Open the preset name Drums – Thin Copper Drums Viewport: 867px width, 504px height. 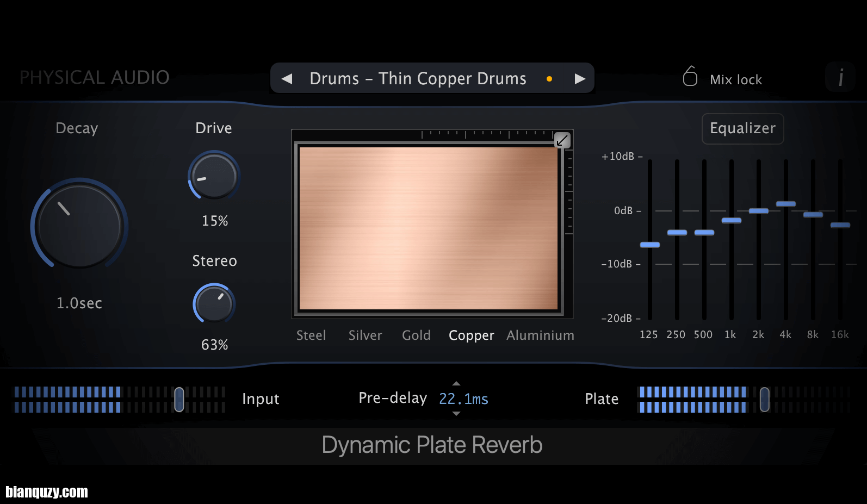tap(418, 79)
